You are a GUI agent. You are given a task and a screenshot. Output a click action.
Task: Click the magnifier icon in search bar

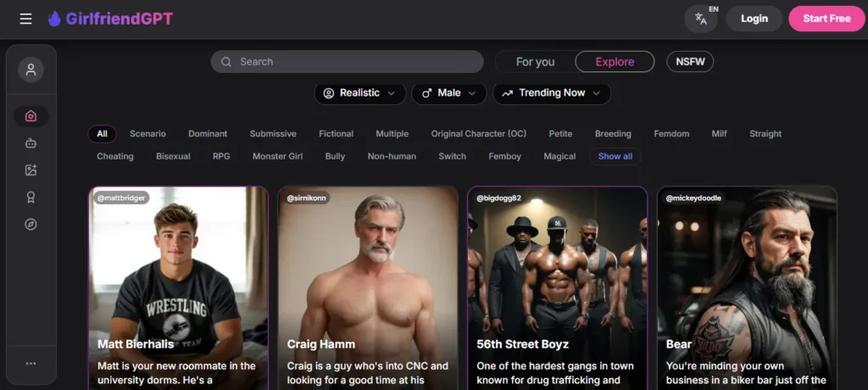click(x=225, y=62)
